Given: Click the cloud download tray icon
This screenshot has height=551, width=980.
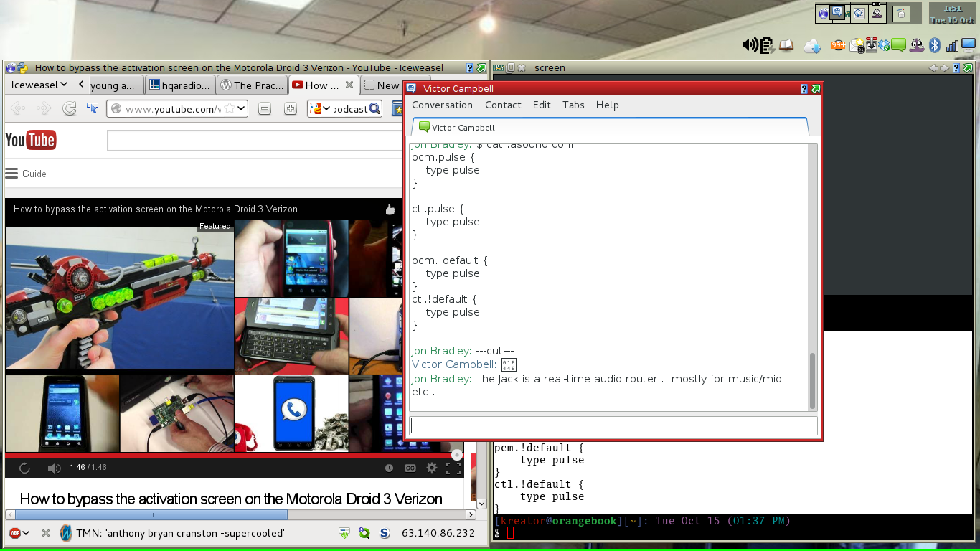Looking at the screenshot, I should coord(812,46).
